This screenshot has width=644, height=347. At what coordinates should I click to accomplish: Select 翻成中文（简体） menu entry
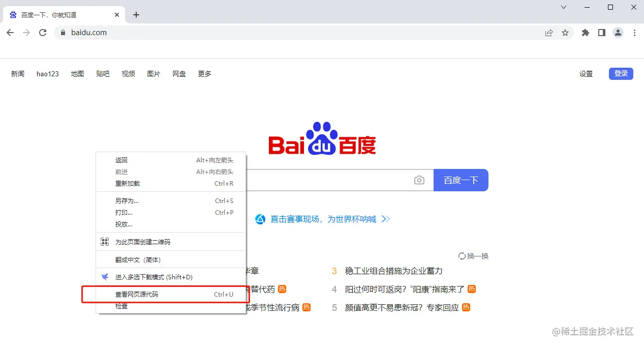click(x=171, y=259)
